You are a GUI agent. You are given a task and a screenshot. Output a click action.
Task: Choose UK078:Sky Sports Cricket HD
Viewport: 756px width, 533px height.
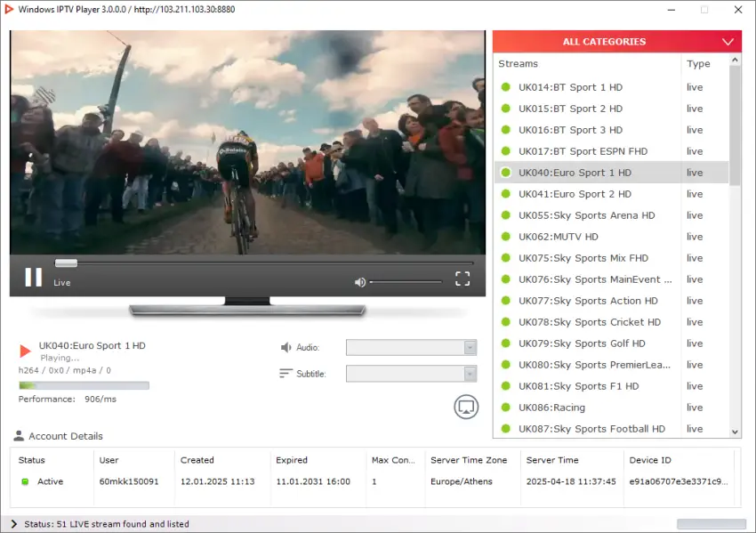pyautogui.click(x=611, y=322)
